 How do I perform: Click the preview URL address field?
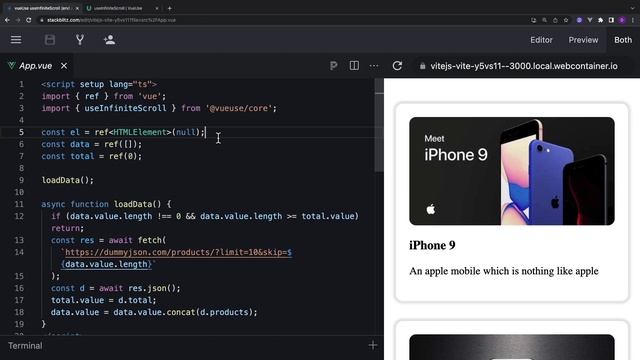point(524,66)
